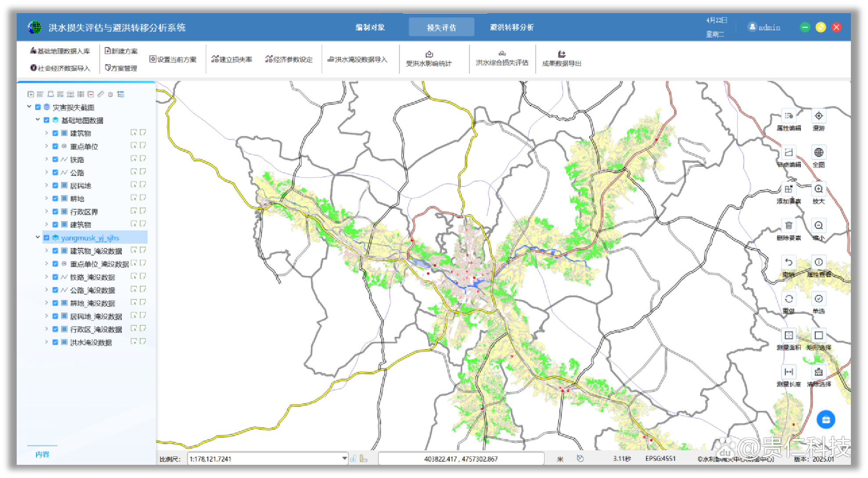The width and height of the screenshot is (868, 478).
Task: Hide the 洪水淹没数据 layer via checkbox
Action: (x=55, y=342)
